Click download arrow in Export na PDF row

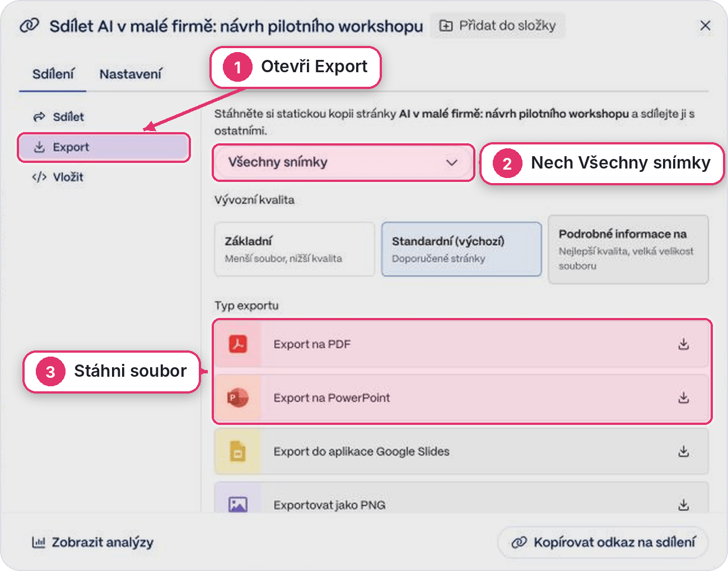pyautogui.click(x=683, y=344)
